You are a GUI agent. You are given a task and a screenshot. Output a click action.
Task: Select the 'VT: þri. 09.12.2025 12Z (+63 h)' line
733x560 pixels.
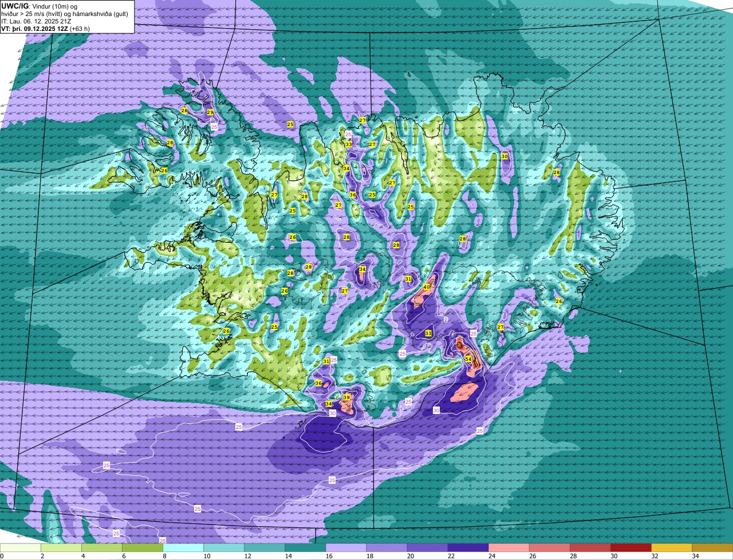click(45, 29)
